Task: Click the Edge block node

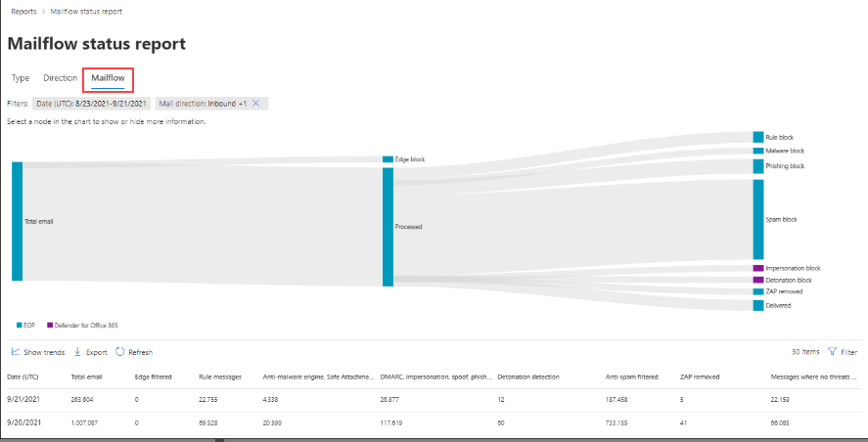Action: 388,158
